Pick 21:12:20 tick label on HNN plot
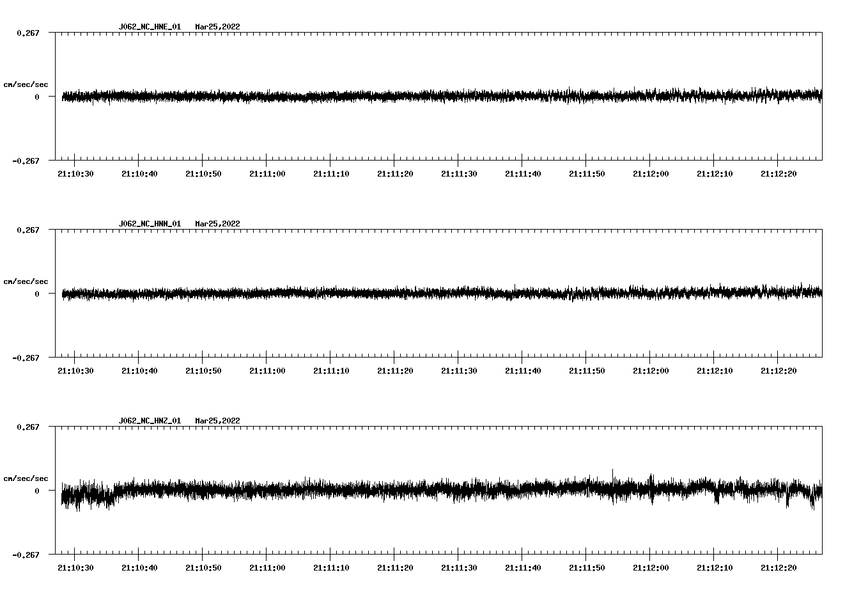The height and width of the screenshot is (591, 868). click(779, 371)
